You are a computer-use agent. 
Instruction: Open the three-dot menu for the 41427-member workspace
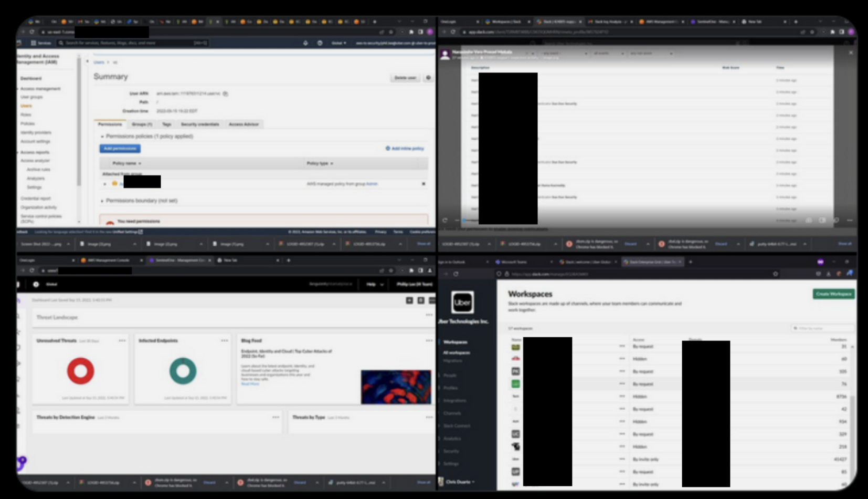point(622,459)
